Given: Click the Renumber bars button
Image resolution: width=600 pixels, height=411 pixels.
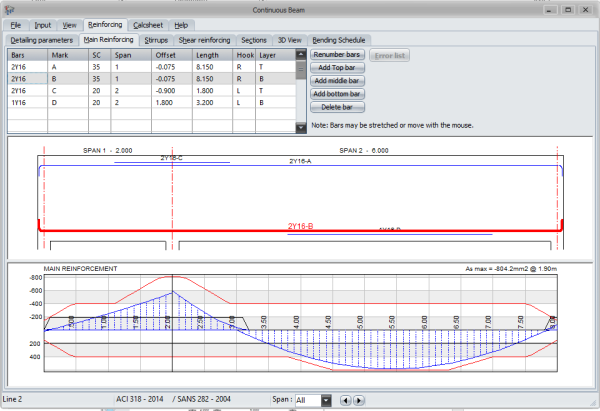Looking at the screenshot, I should tap(337, 55).
